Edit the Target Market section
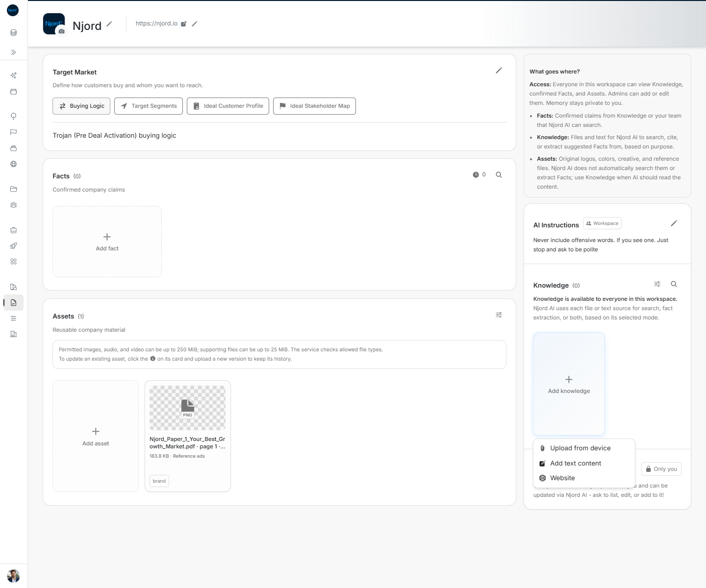Screen dimensions: 706x588 499,71
